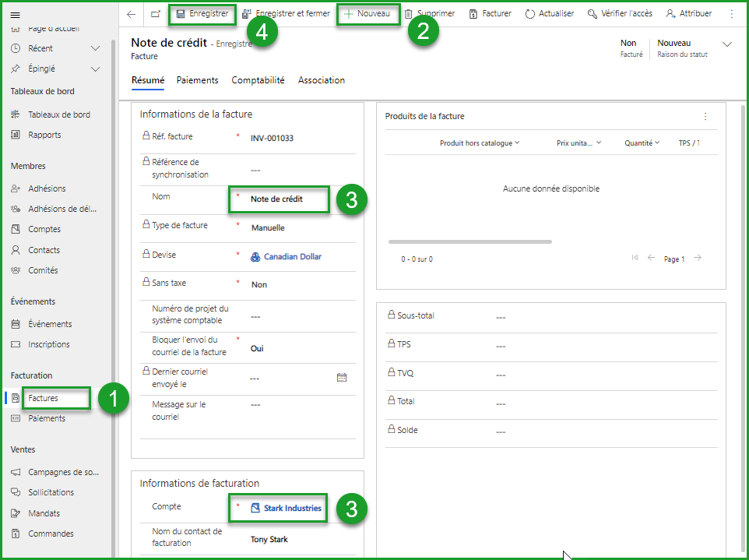This screenshot has width=749, height=560.
Task: Expand the Épinglé section
Action: pos(96,69)
